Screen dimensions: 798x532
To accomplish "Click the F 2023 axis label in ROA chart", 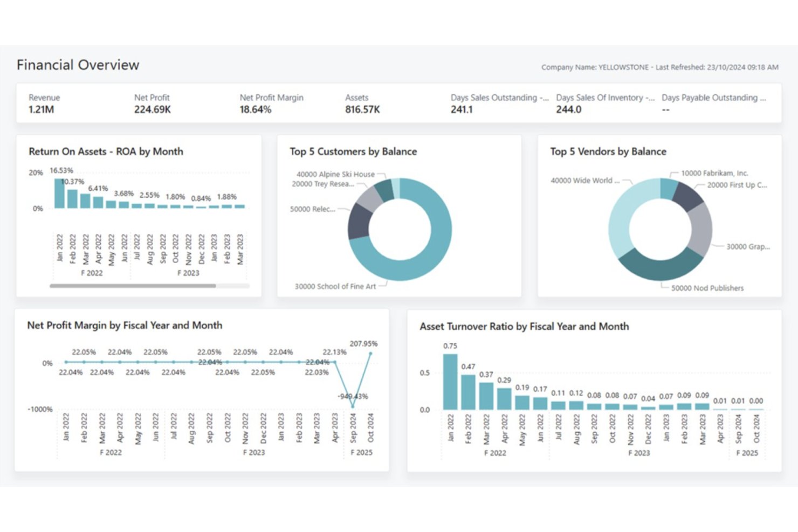I will pyautogui.click(x=188, y=273).
